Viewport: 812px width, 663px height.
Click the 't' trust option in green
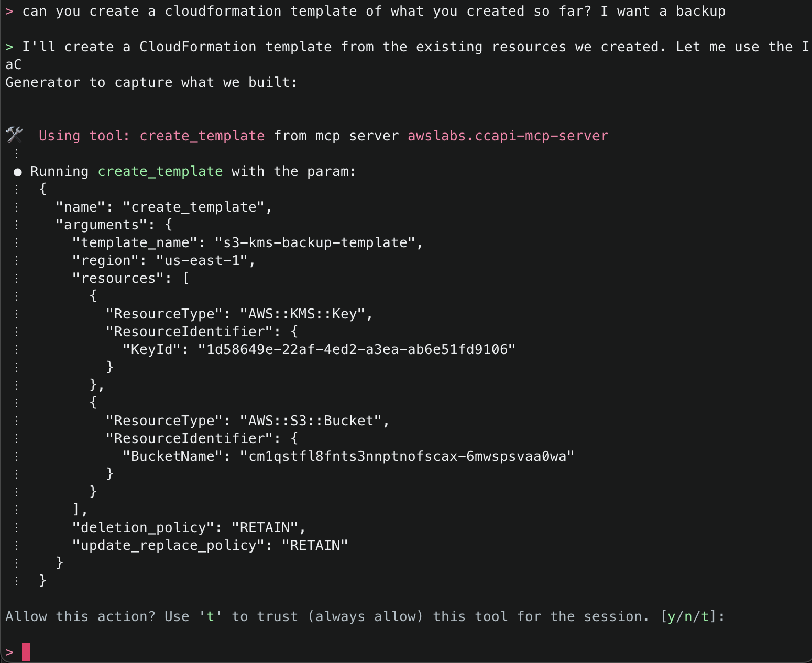point(211,617)
